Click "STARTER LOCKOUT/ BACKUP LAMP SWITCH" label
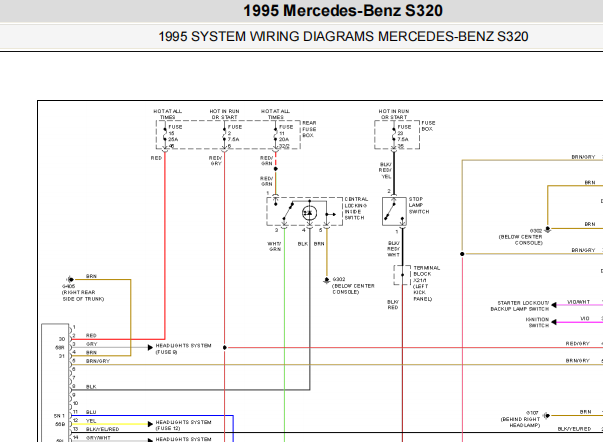Image resolution: width=603 pixels, height=442 pixels. pos(520,306)
